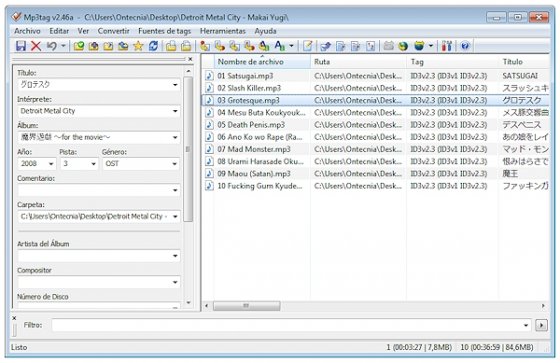Click the Auto-numbering wizard icon
This screenshot has height=363, width=560.
pos(325,46)
